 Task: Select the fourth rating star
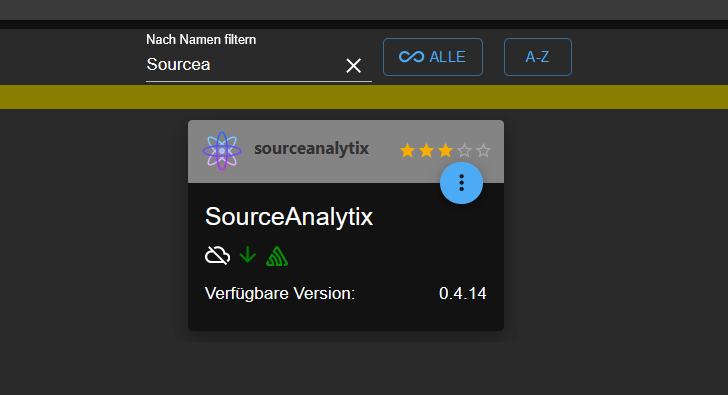pyautogui.click(x=464, y=150)
